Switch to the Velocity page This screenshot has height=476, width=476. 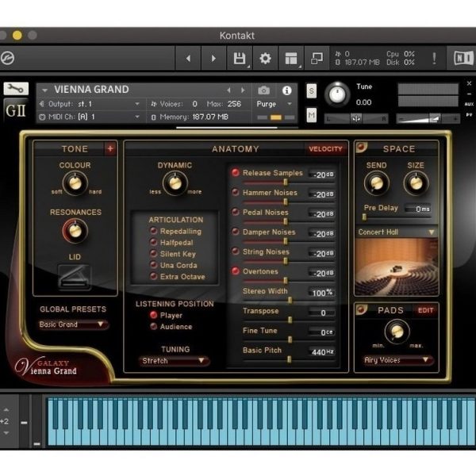[x=325, y=149]
